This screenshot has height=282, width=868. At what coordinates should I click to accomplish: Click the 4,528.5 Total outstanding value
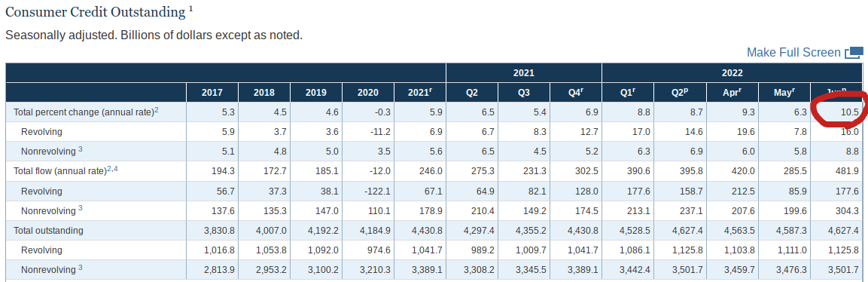click(x=635, y=231)
